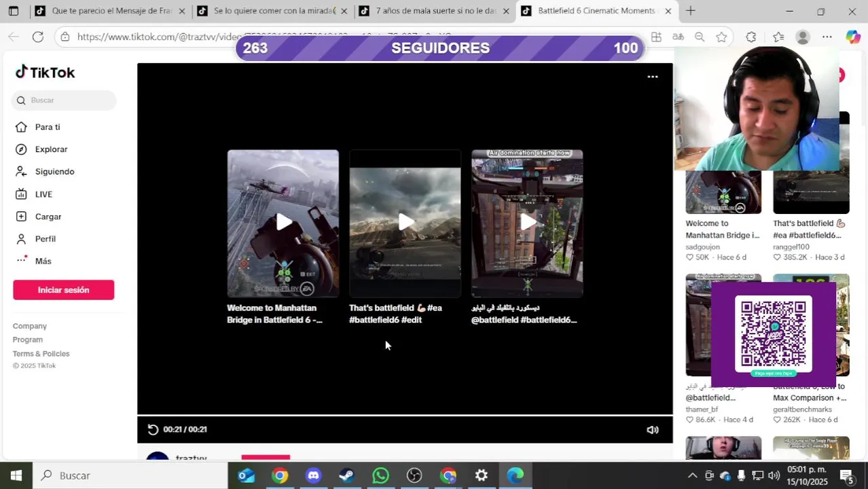This screenshot has width=868, height=489.
Task: Open browser extensions icon
Action: [x=751, y=37]
